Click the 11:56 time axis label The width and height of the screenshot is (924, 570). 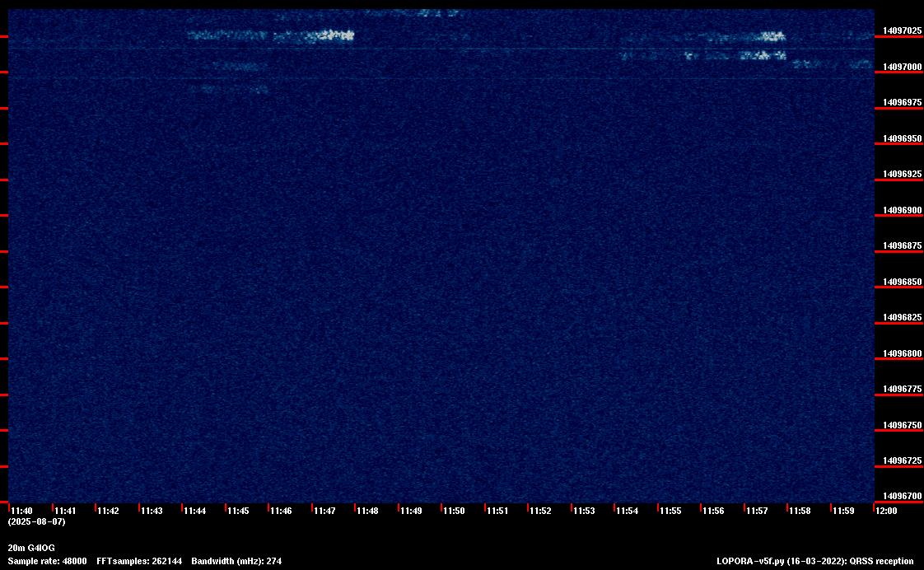pos(714,511)
